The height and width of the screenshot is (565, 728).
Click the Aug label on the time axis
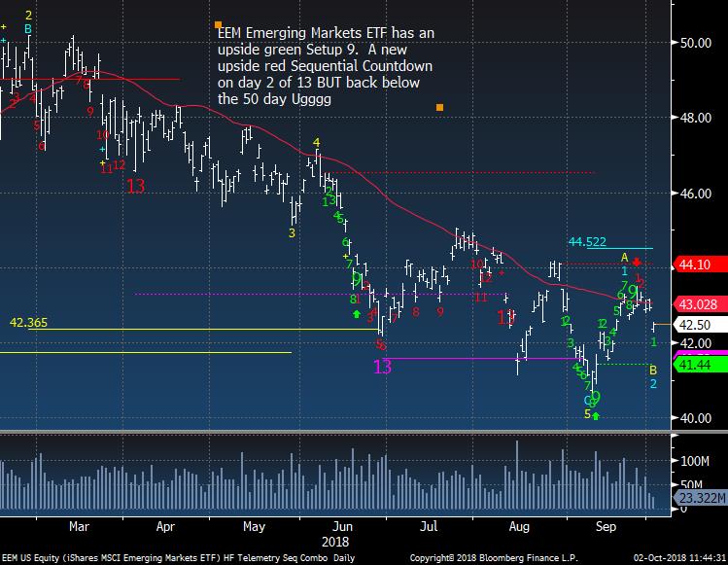pos(519,526)
